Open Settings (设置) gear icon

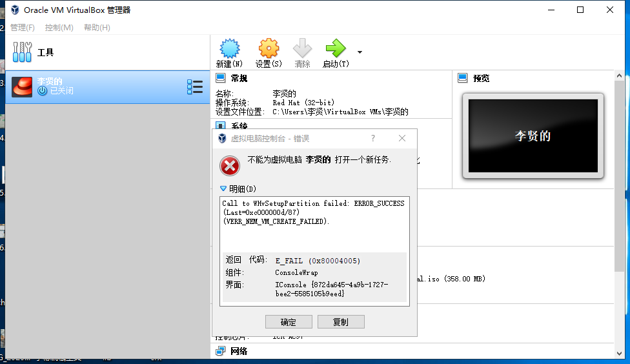(269, 48)
